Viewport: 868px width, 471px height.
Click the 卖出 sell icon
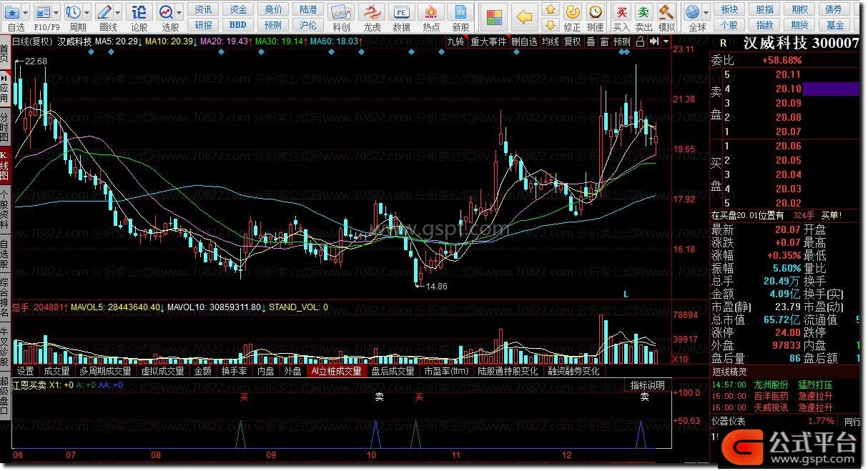point(644,11)
